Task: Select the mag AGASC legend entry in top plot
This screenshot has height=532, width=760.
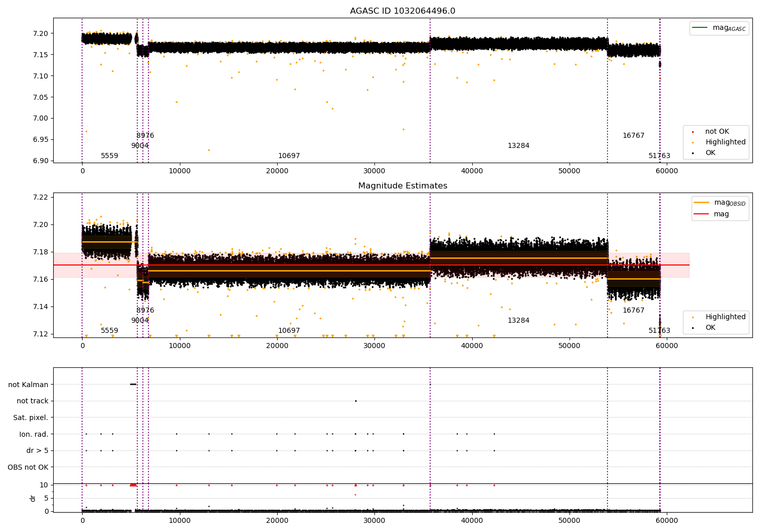Action: pos(719,28)
